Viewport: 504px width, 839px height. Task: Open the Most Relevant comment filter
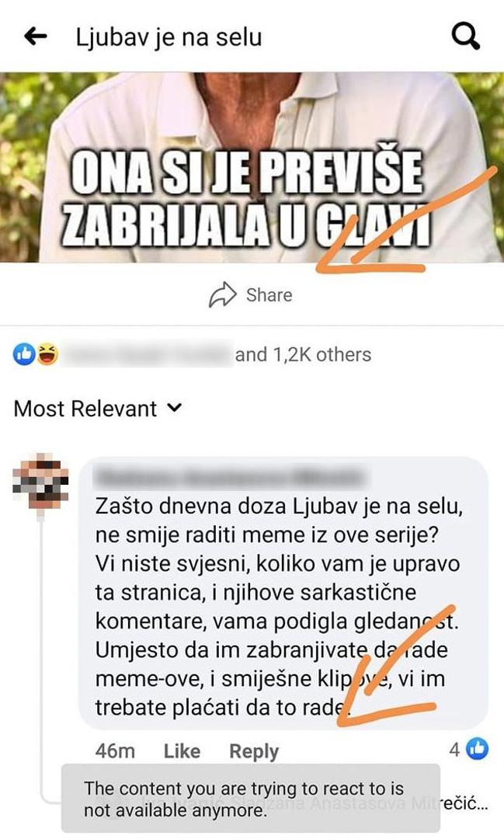pyautogui.click(x=98, y=409)
